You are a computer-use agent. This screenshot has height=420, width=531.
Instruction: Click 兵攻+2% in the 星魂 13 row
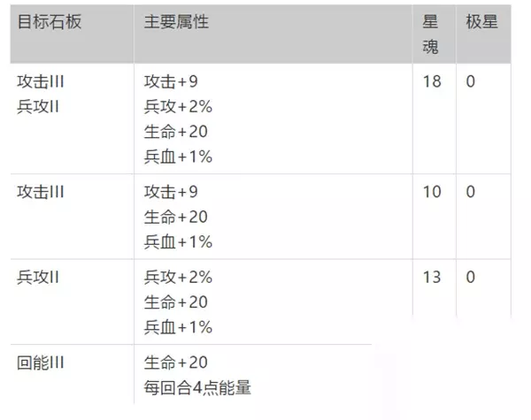(178, 278)
